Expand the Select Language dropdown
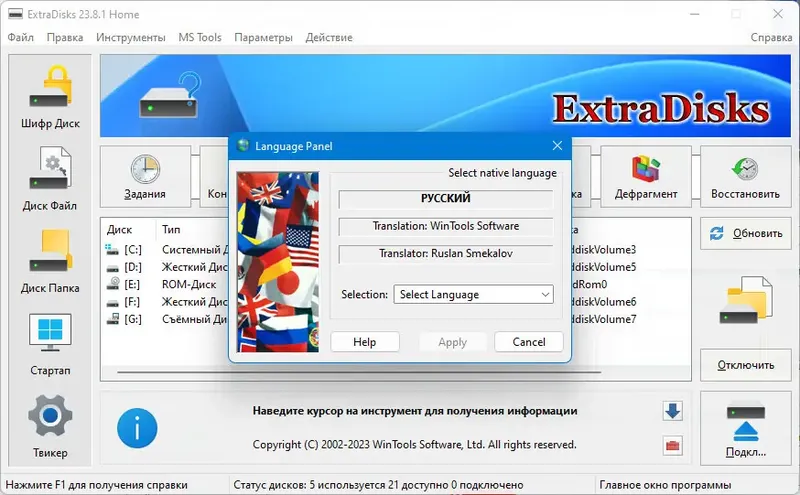Screen dimensions: 800x495 click(x=473, y=294)
